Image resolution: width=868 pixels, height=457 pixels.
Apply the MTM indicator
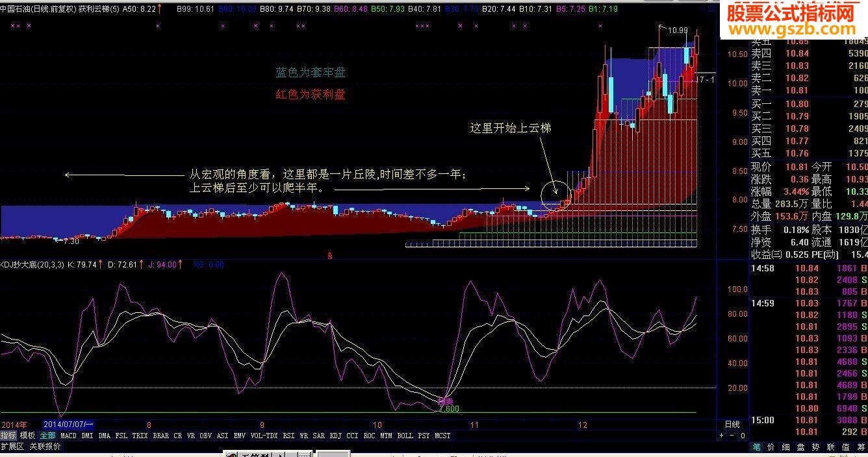(386, 436)
